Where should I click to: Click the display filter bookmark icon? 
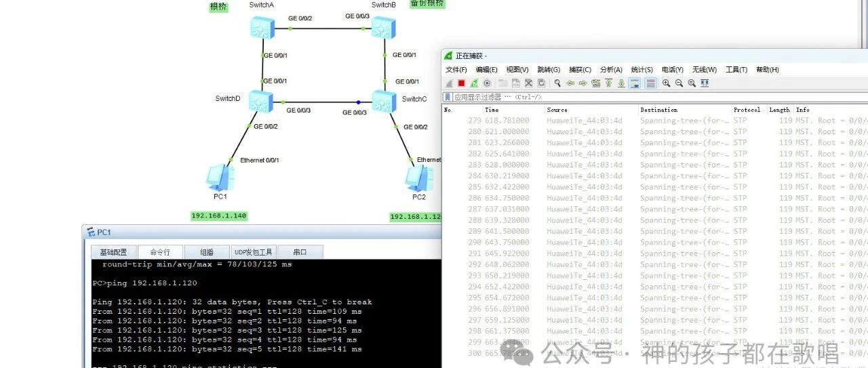coord(447,98)
